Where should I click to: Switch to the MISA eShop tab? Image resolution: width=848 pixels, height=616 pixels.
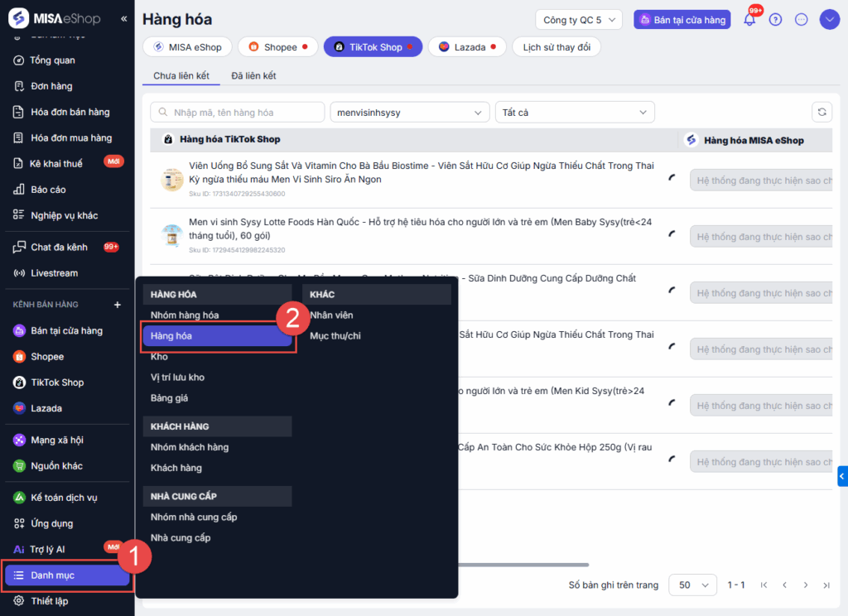[188, 47]
